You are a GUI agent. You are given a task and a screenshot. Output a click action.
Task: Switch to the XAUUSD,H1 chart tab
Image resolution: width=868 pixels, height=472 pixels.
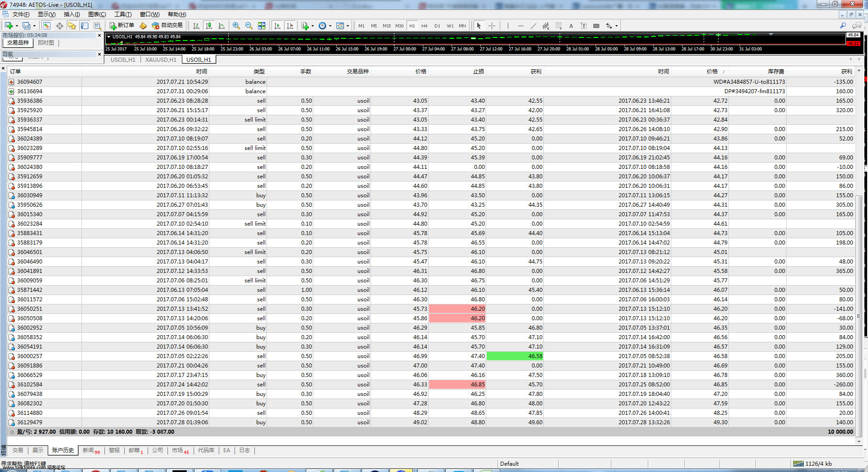(x=161, y=59)
